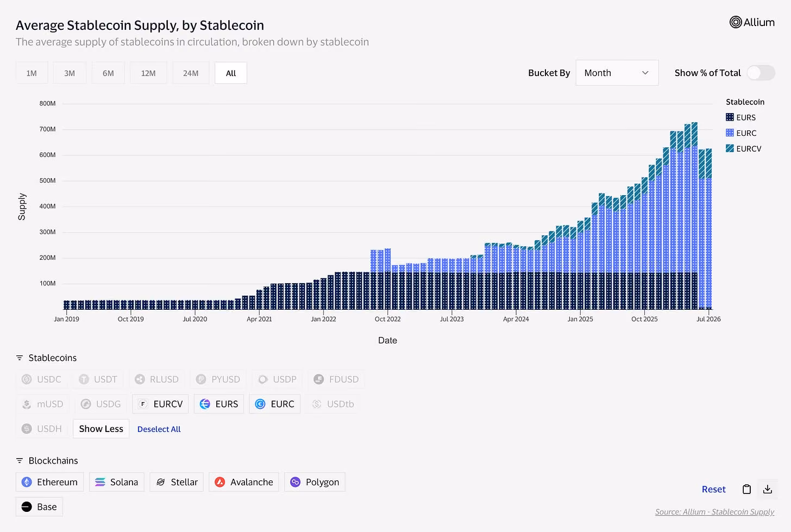Deselect the EURC stablecoin chip
Viewport: 791px width, 532px height.
click(x=275, y=404)
